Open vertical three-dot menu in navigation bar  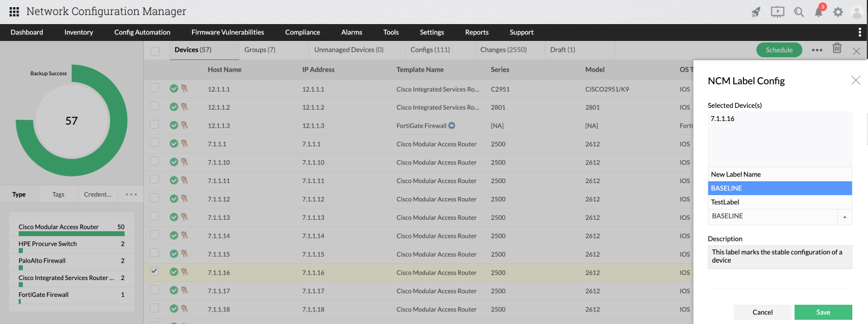[860, 32]
